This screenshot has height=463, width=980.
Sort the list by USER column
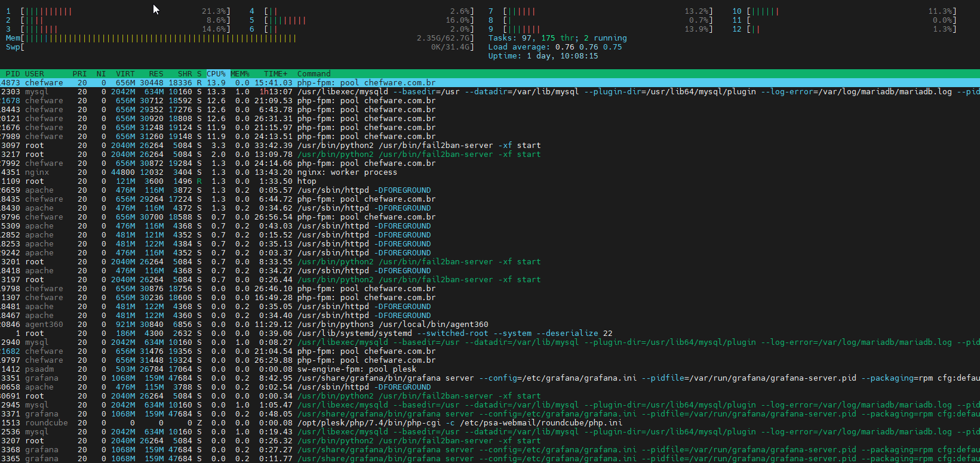(35, 74)
